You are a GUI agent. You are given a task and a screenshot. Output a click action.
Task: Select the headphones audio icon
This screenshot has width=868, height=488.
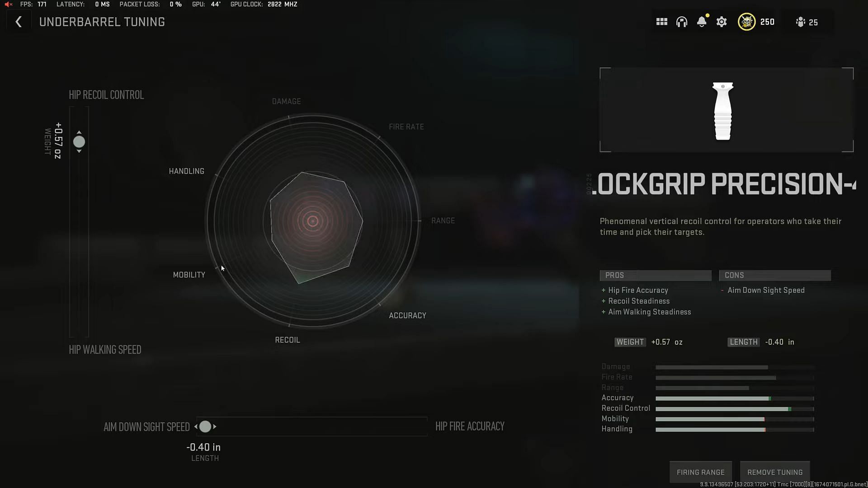(681, 22)
